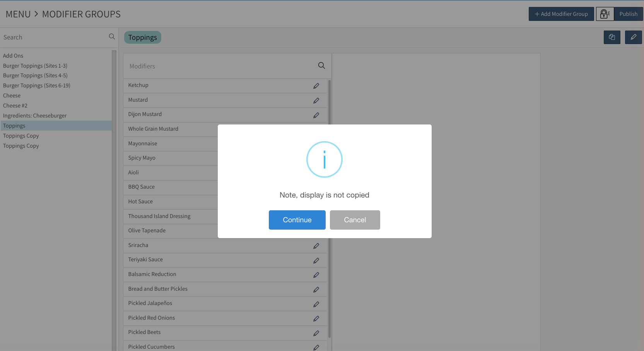Click the copy modifier group icon

coord(612,37)
